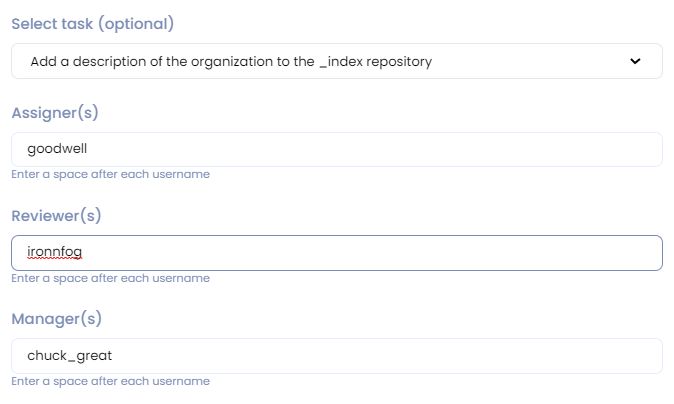
Task: Focus the Assigner(s) input field
Action: [x=336, y=150]
